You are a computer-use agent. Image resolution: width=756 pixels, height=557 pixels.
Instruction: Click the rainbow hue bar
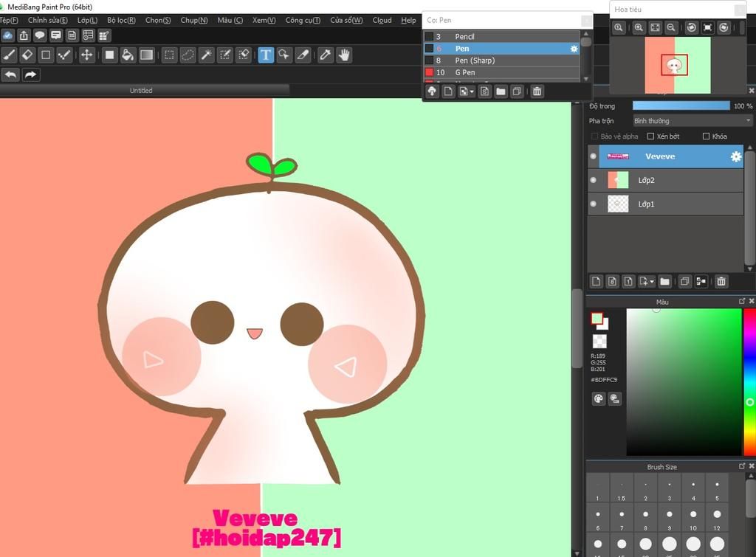pyautogui.click(x=750, y=381)
